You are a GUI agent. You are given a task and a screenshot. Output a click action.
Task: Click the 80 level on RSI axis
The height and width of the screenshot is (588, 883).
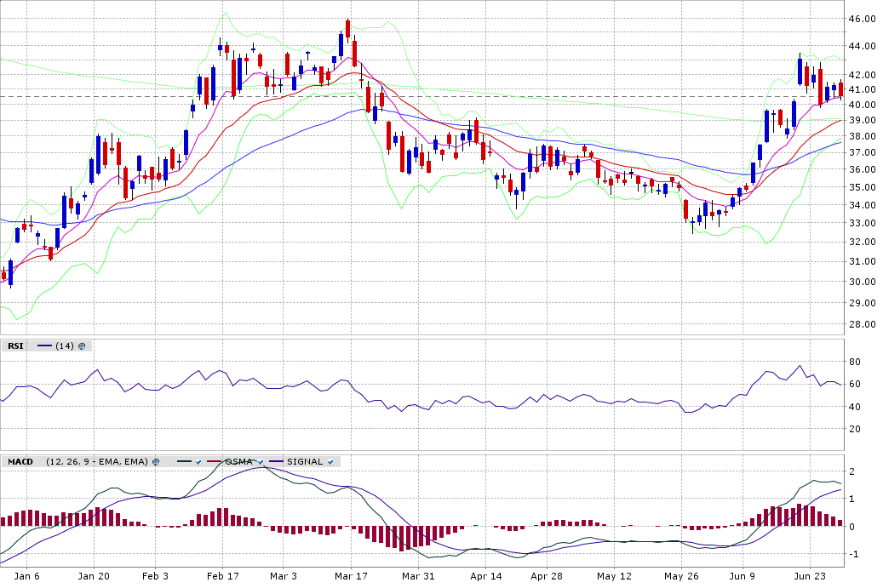point(855,363)
